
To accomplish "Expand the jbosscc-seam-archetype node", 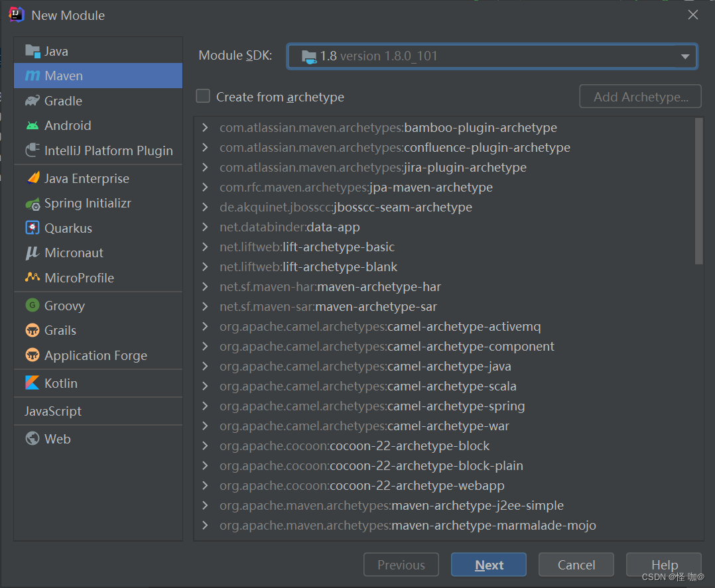I will 205,207.
